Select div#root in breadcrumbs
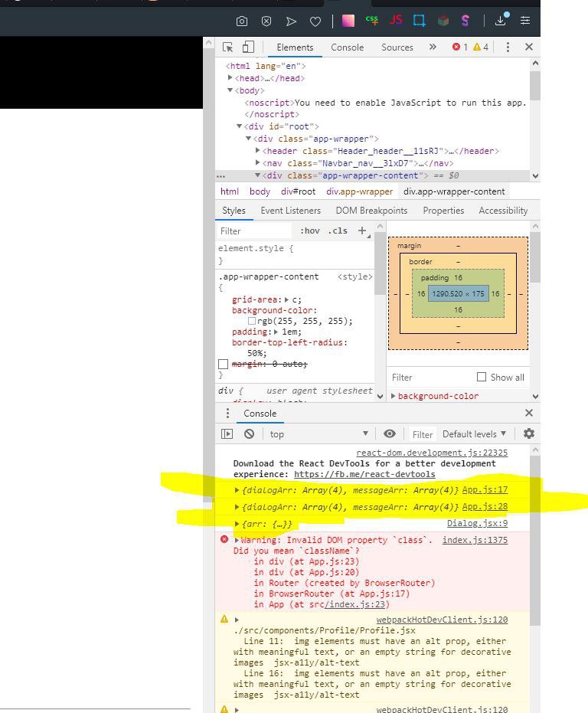 pos(299,191)
